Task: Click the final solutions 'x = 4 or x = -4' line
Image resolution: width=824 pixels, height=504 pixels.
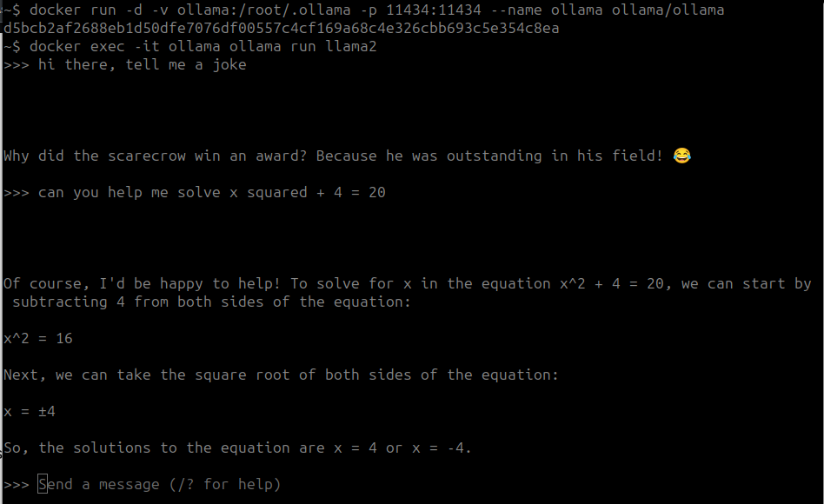Action: coord(237,448)
